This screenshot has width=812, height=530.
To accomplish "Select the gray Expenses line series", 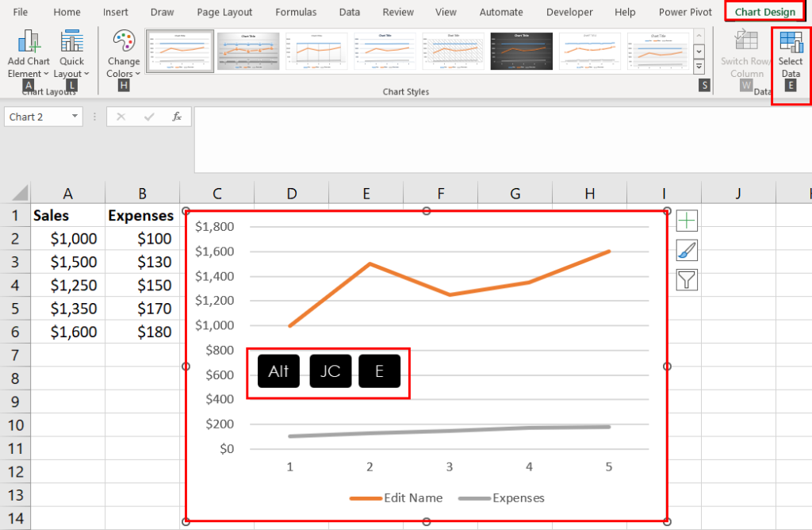I will 450,431.
